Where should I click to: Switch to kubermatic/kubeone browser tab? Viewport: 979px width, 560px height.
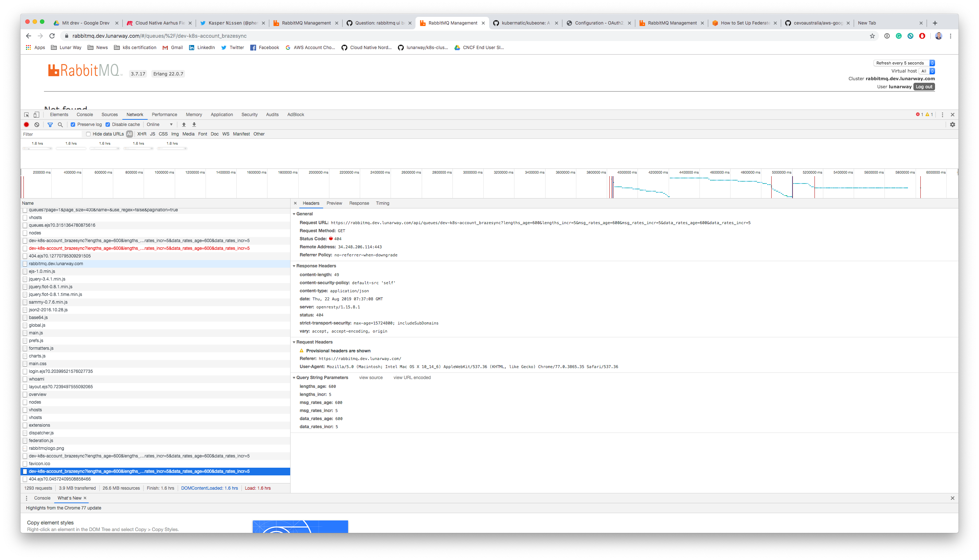click(525, 23)
